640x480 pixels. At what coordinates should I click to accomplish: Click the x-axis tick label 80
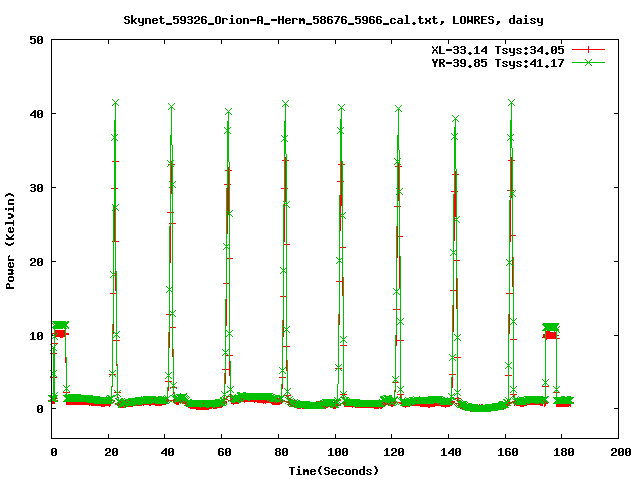tap(281, 452)
